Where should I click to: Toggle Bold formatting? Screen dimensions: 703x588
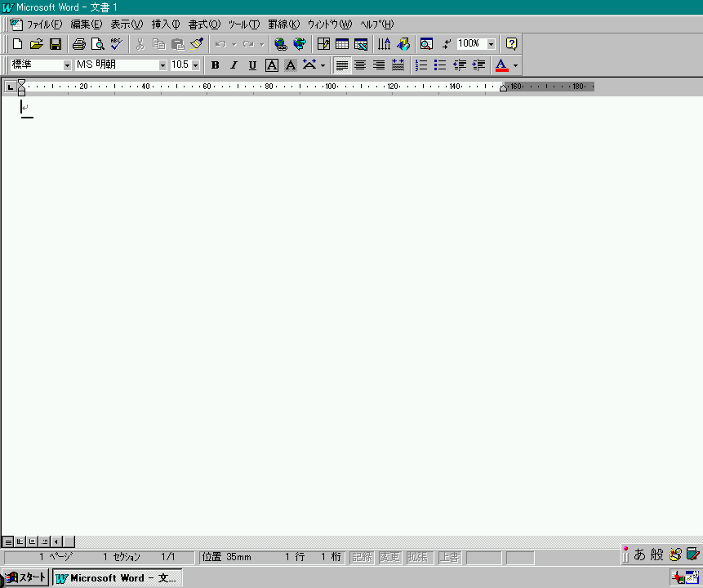point(216,65)
